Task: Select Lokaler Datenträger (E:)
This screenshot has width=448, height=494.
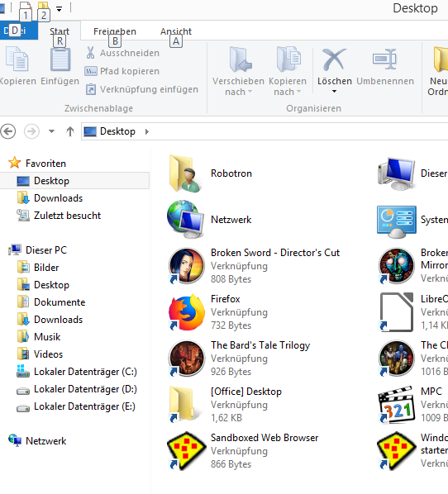Action: point(84,406)
